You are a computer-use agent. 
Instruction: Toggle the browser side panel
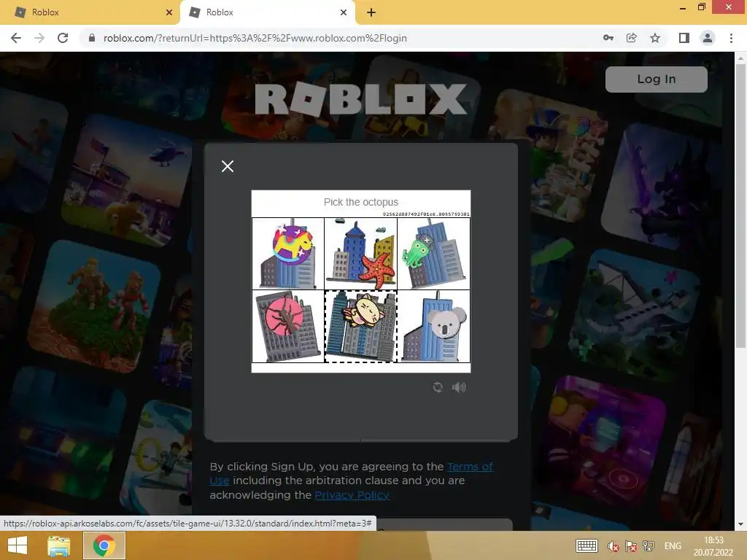684,38
